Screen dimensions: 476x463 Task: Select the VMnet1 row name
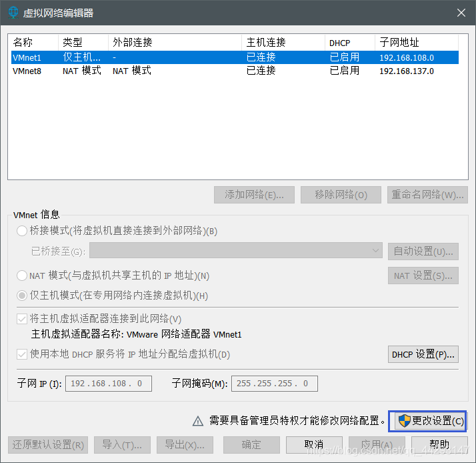(x=27, y=57)
